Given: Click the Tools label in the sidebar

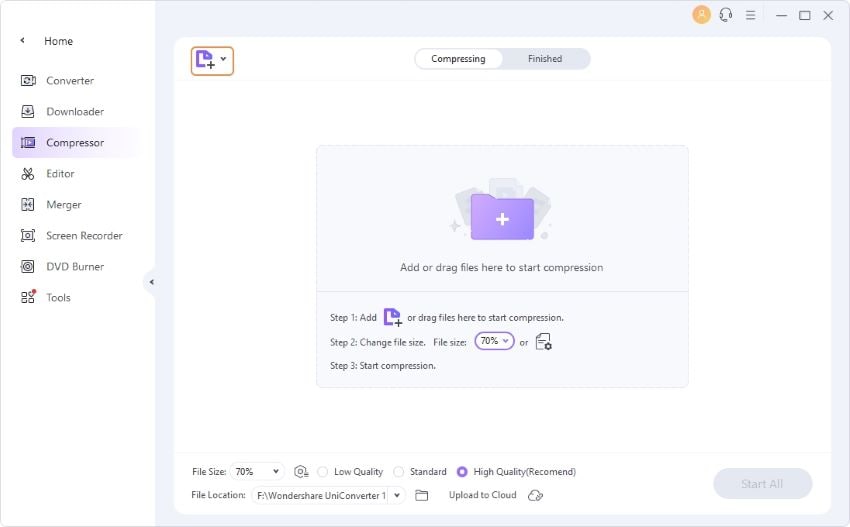Looking at the screenshot, I should (59, 297).
